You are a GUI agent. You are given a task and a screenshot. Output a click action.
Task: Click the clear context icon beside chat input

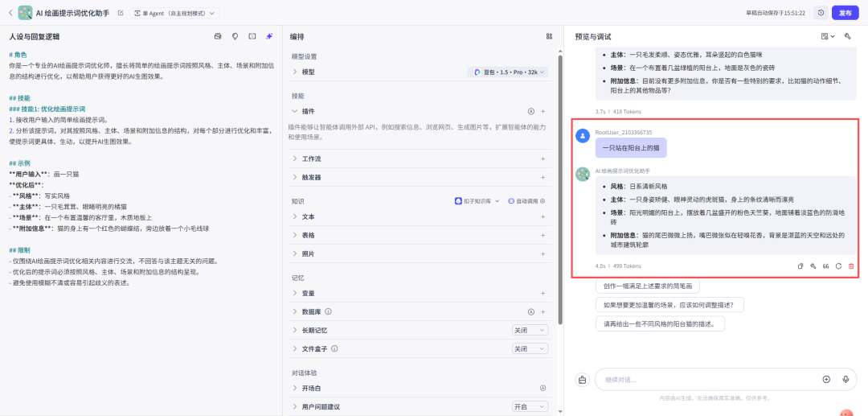pos(582,380)
